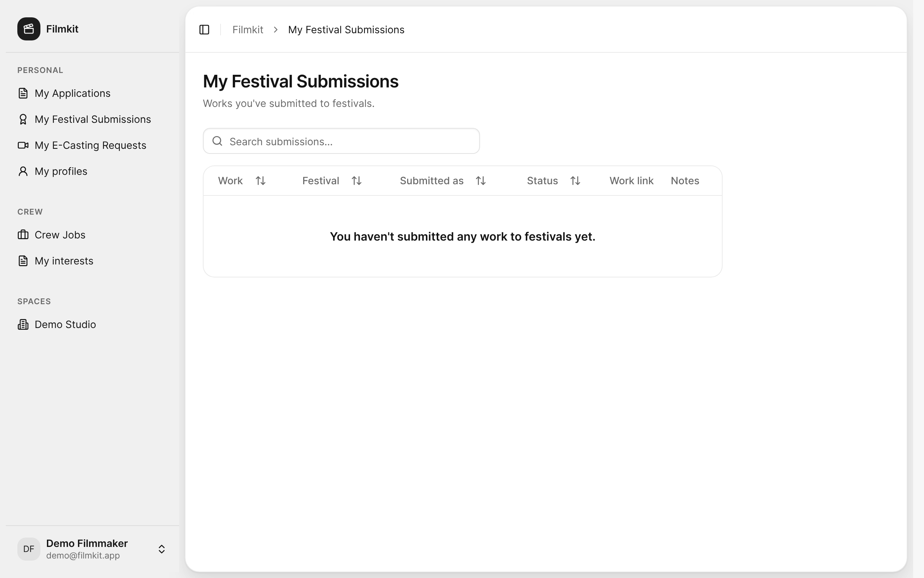The image size is (924, 578).
Task: Sort by Work column arrows icon
Action: (260, 180)
